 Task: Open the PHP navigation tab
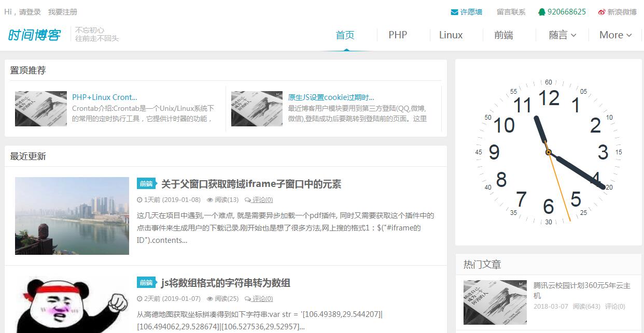398,35
